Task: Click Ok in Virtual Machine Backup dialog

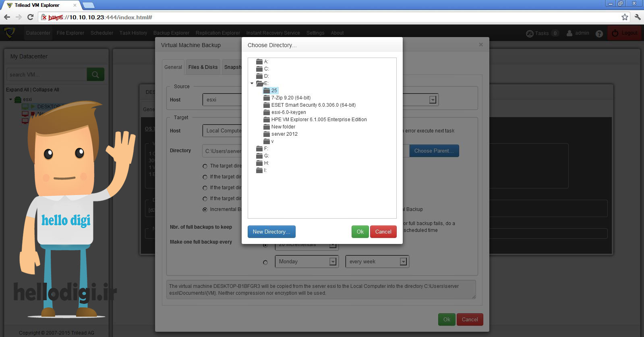Action: tap(447, 319)
